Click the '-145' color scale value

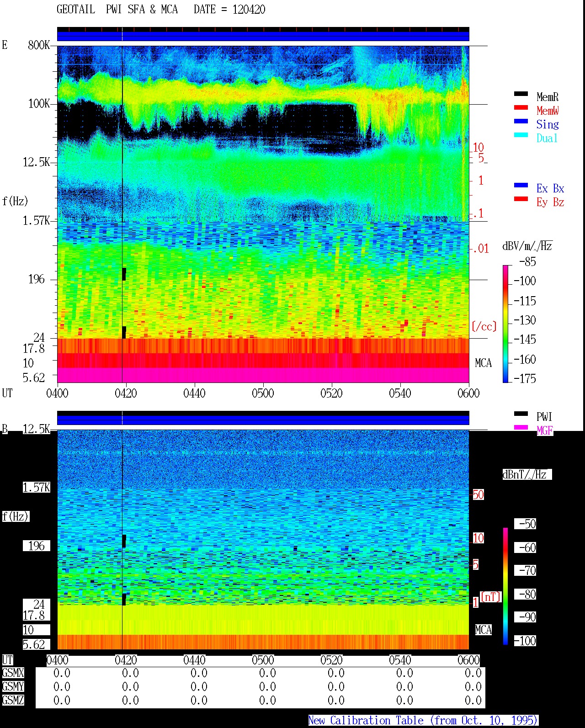(x=525, y=340)
